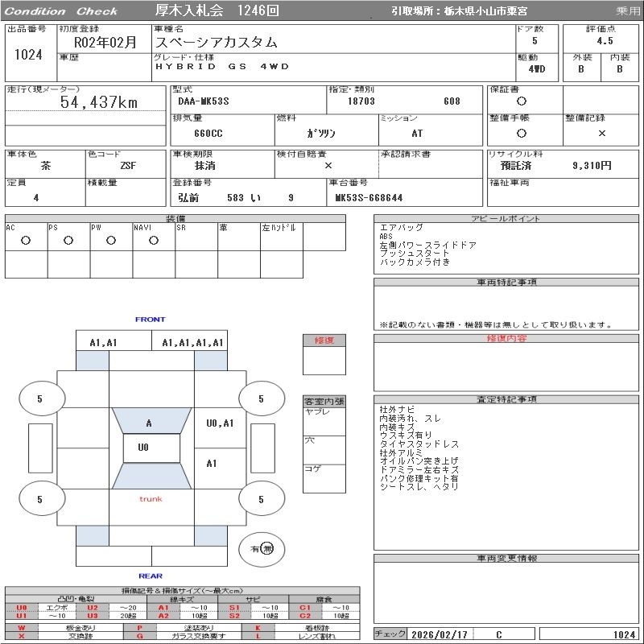Screen dimensions: 644x644
Task: Click the red U0 legend cell
Action: tap(22, 608)
